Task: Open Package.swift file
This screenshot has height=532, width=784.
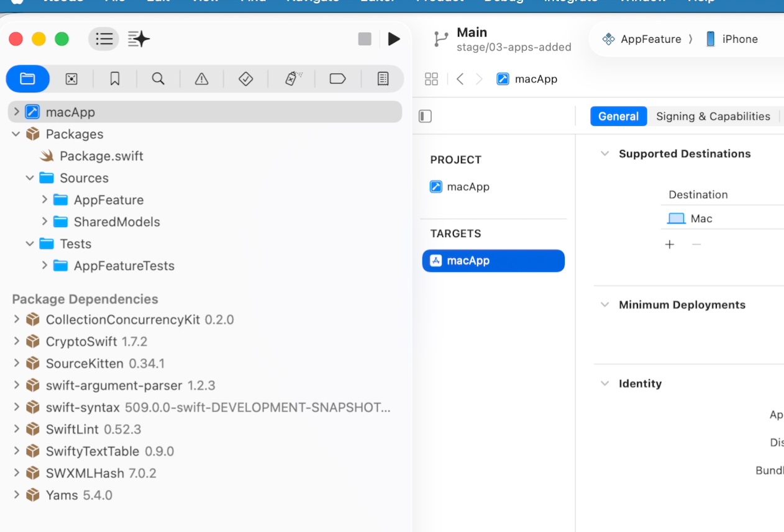Action: point(101,156)
